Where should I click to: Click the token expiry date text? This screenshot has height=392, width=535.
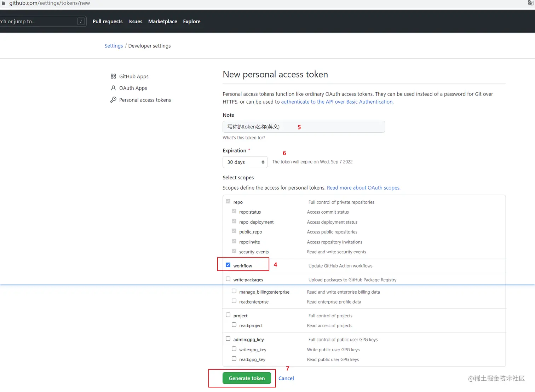(312, 162)
